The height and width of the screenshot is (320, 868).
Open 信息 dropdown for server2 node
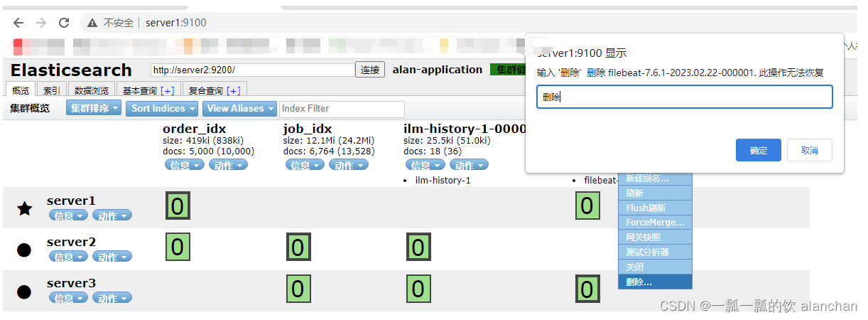(x=68, y=257)
